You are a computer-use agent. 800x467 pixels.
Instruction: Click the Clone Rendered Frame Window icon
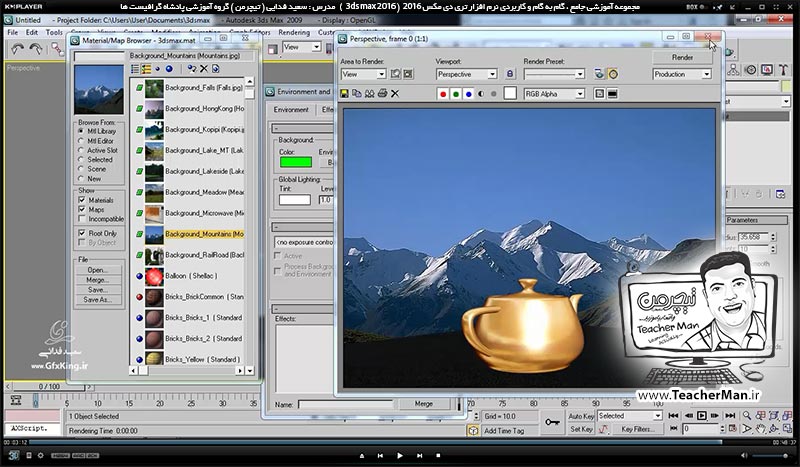coord(369,93)
